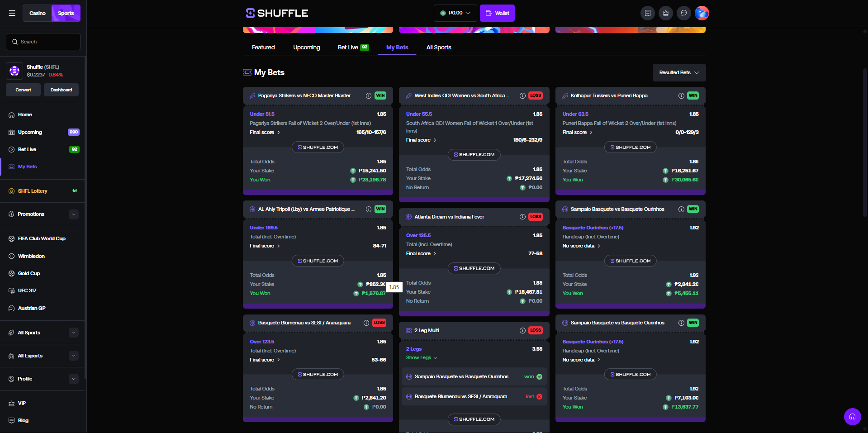Image resolution: width=868 pixels, height=433 pixels.
Task: Open the user avatar in header
Action: coord(702,13)
